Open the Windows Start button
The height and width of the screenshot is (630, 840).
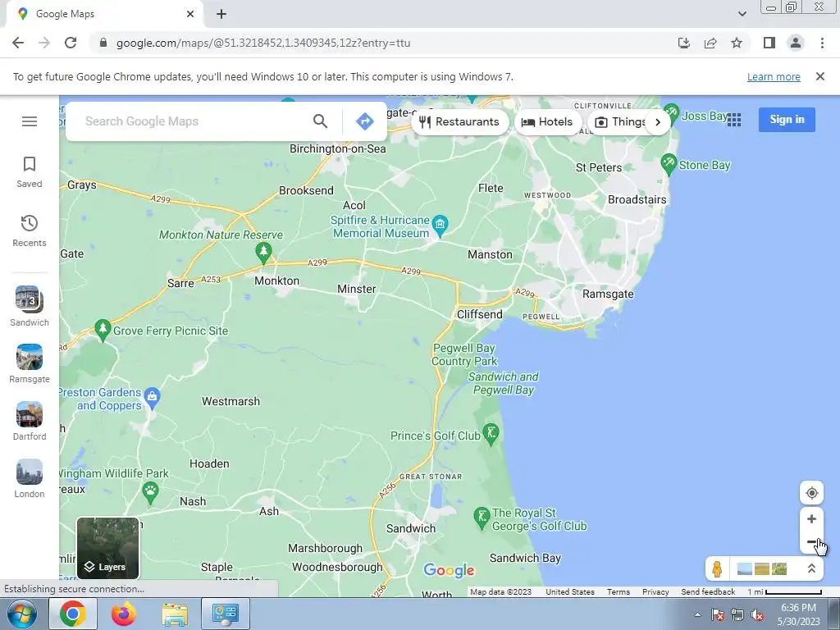pos(21,614)
